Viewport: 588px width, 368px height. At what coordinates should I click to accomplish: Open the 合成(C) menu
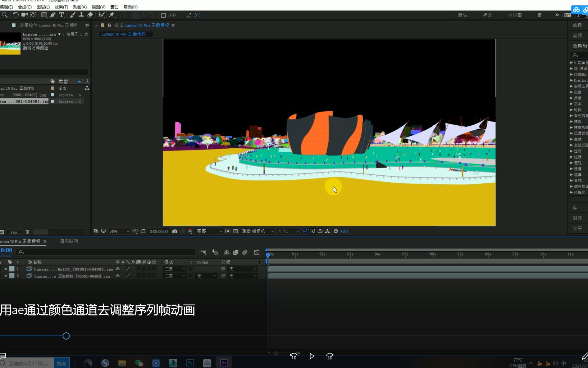[25, 7]
